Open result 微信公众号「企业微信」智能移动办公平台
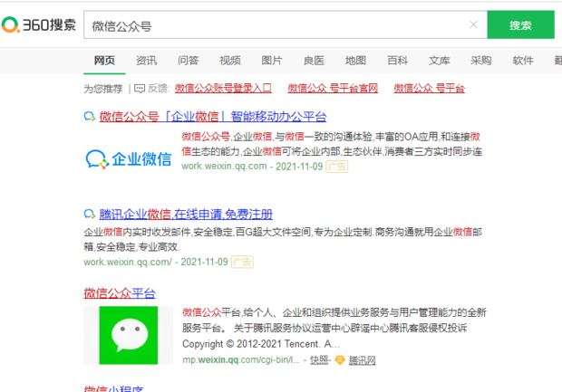Screen dimensions: 562x392 click(x=213, y=117)
